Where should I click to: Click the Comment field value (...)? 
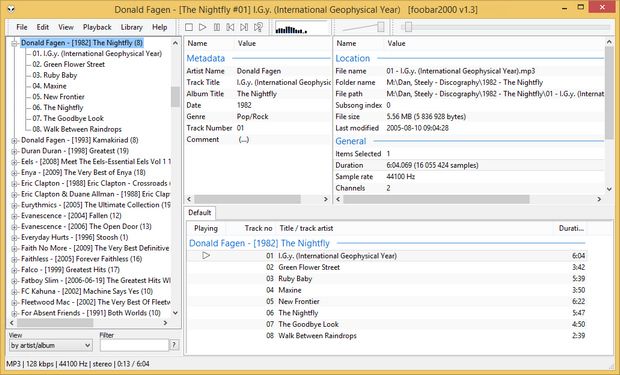pyautogui.click(x=244, y=140)
